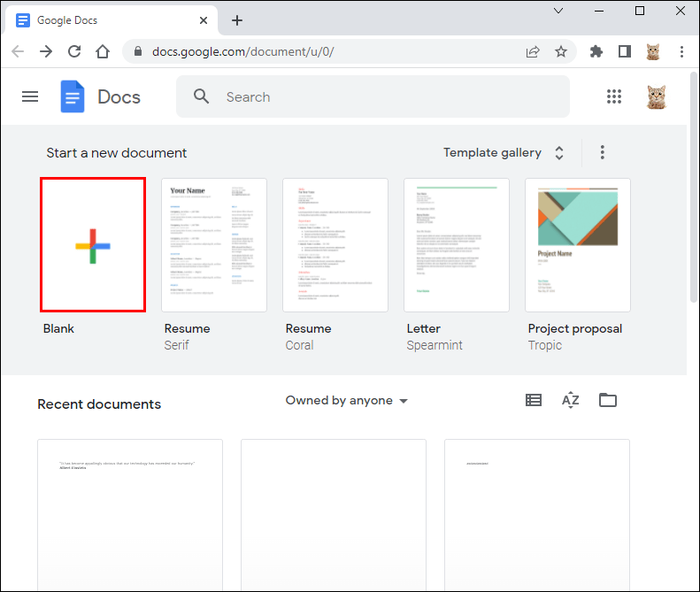The height and width of the screenshot is (592, 700).
Task: Open AZ sort options
Action: click(570, 400)
